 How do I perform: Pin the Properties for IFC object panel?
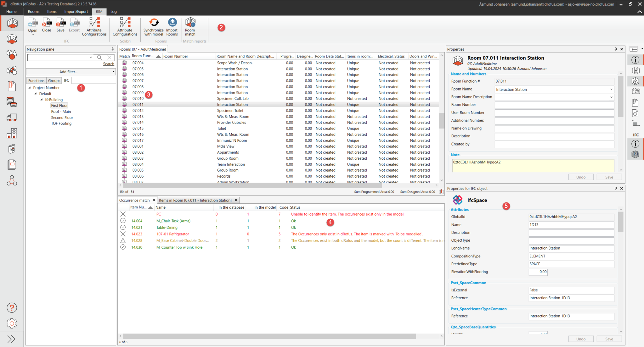616,188
